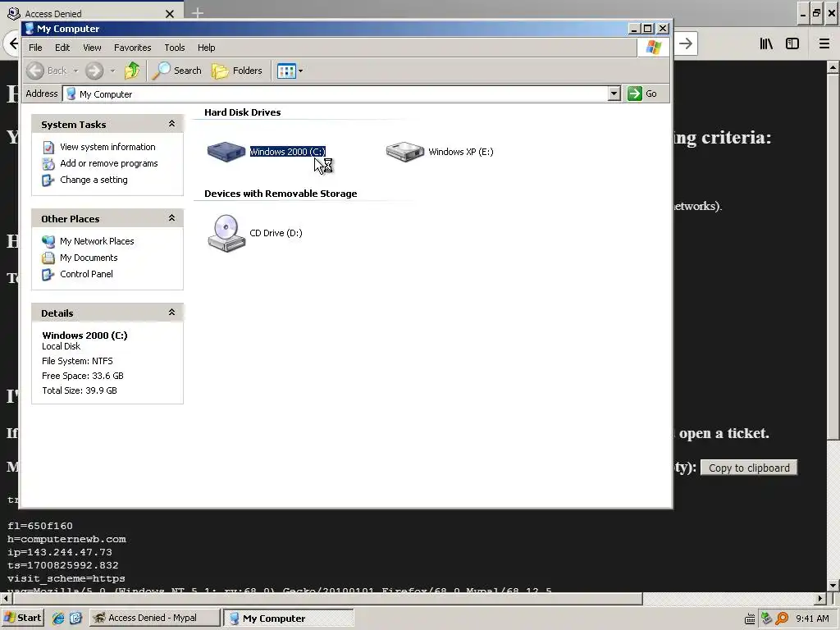Image resolution: width=840 pixels, height=630 pixels.
Task: Click the My Documents icon
Action: (48, 258)
